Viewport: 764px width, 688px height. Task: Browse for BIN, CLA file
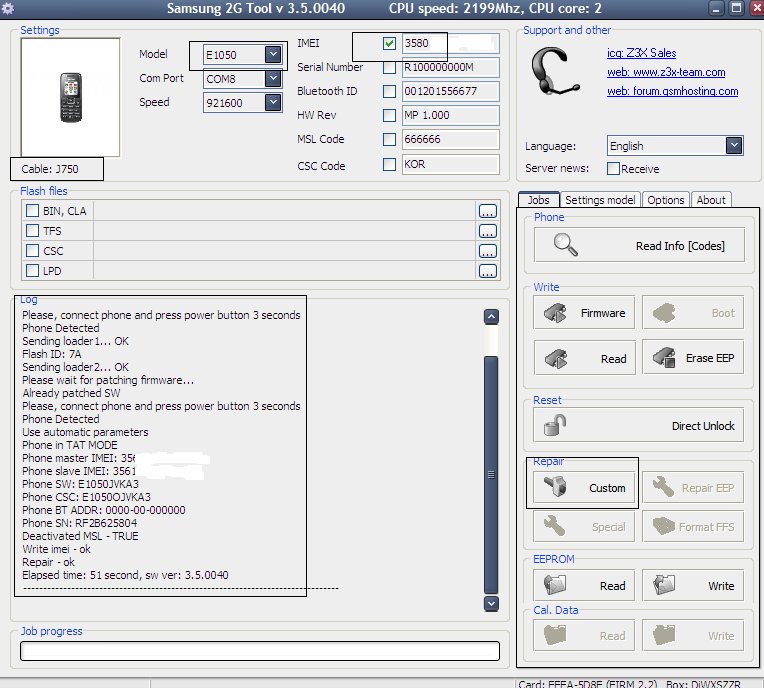tap(488, 211)
